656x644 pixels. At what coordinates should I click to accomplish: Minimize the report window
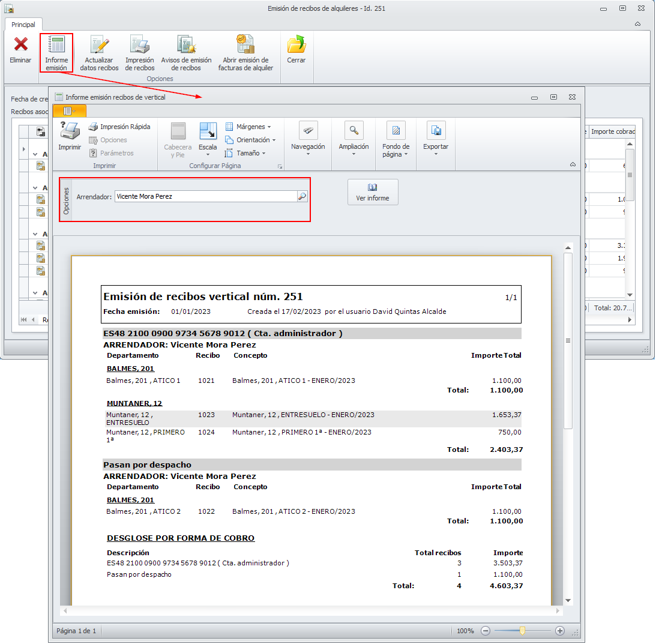tap(534, 97)
